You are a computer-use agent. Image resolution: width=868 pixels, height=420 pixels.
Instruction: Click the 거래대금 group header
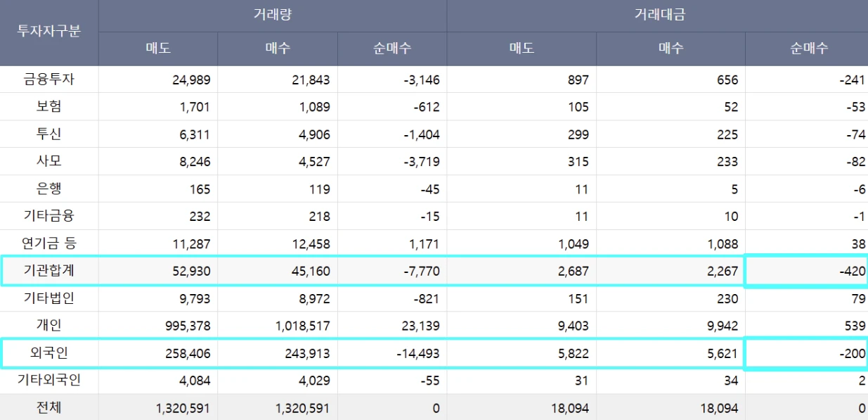click(656, 15)
